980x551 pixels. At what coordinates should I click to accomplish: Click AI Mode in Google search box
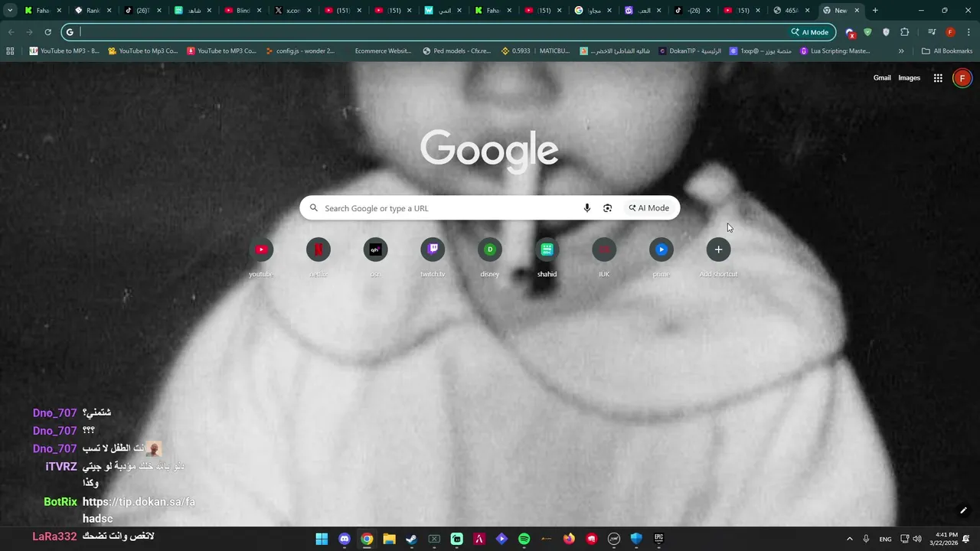pyautogui.click(x=649, y=208)
